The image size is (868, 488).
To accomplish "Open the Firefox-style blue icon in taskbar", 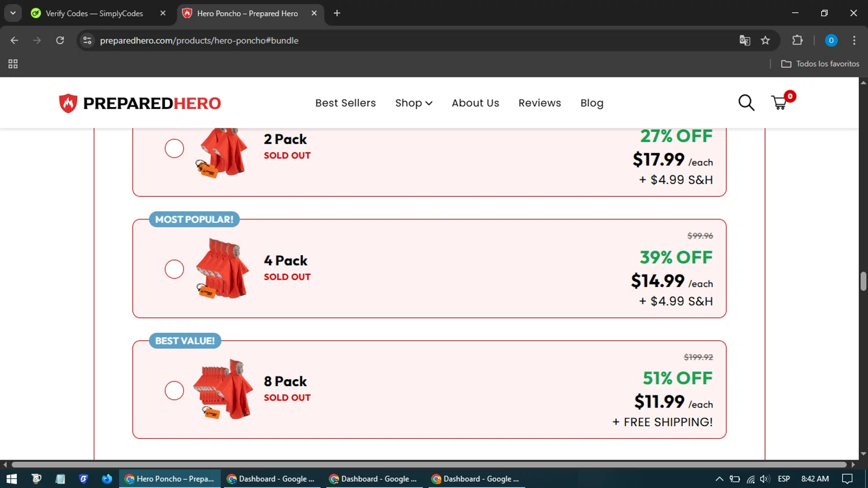I will 107,479.
